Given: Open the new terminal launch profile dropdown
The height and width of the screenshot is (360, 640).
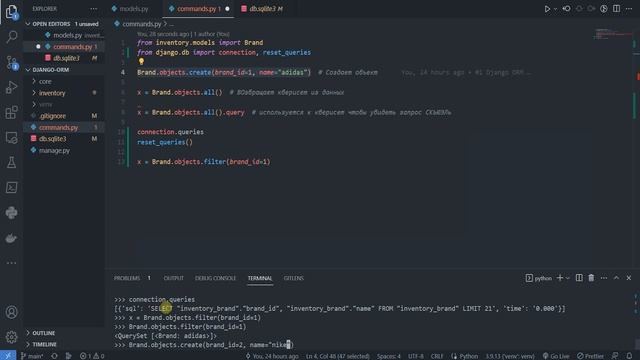Looking at the screenshot, I should (x=567, y=278).
